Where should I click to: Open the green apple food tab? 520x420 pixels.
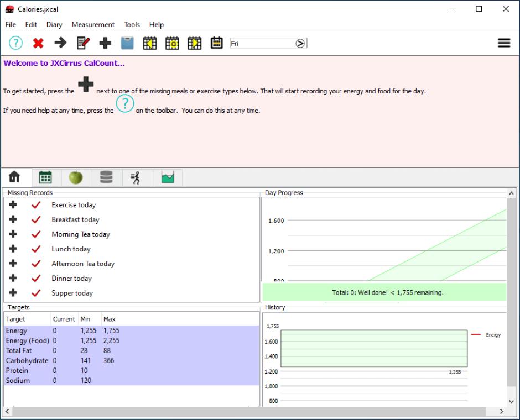click(76, 177)
